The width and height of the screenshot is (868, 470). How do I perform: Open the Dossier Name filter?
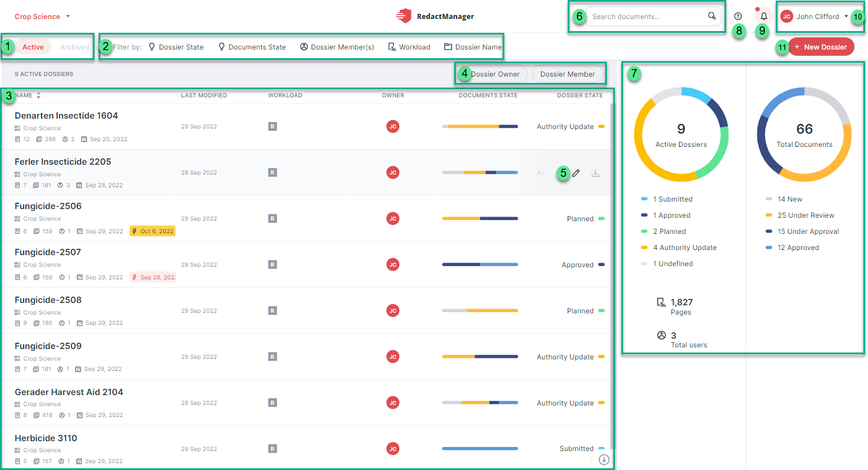pos(473,47)
